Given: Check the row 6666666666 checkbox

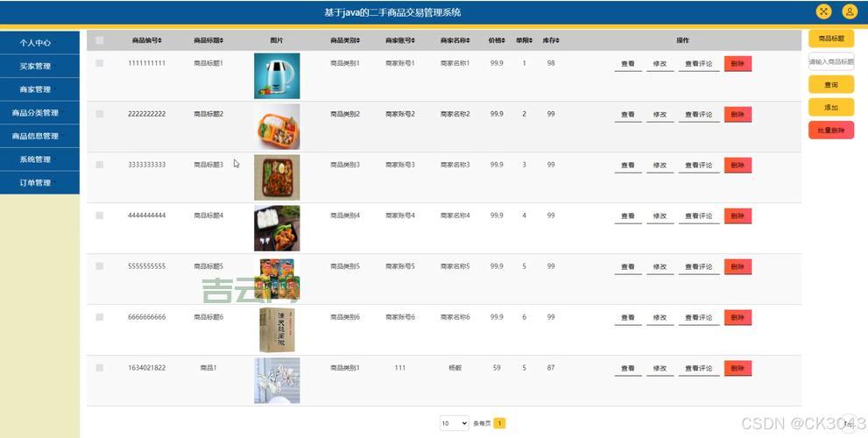Looking at the screenshot, I should click(x=100, y=317).
